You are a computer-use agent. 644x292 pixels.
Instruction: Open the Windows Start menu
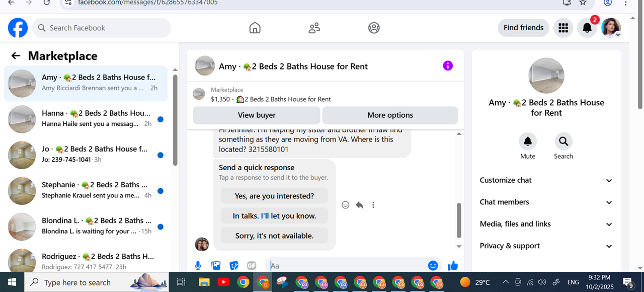point(12,282)
